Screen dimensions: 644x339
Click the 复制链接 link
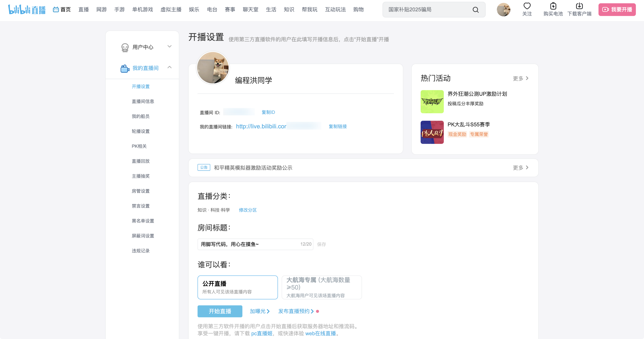[338, 126]
